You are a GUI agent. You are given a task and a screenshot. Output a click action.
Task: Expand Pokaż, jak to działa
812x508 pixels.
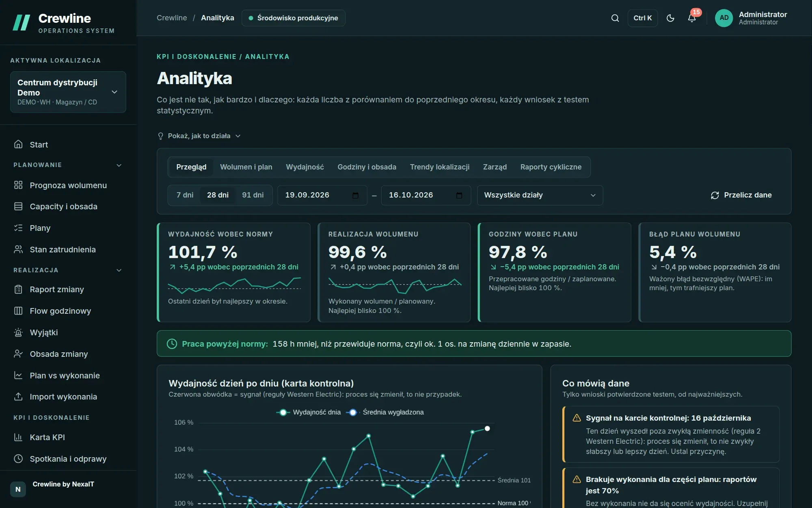point(199,136)
